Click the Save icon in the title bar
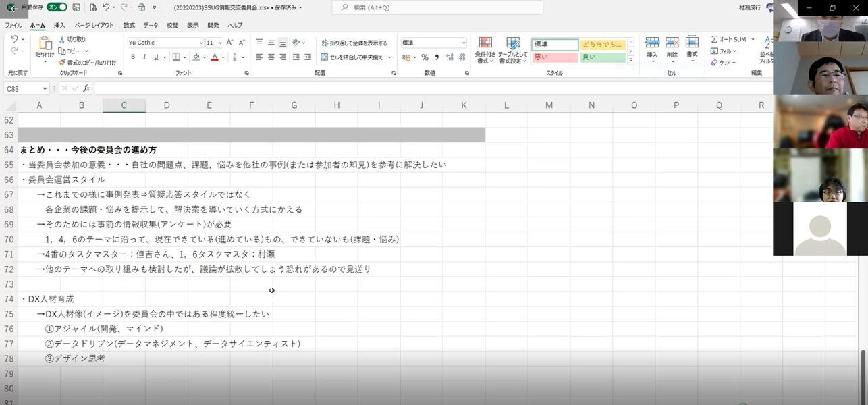 tap(76, 7)
